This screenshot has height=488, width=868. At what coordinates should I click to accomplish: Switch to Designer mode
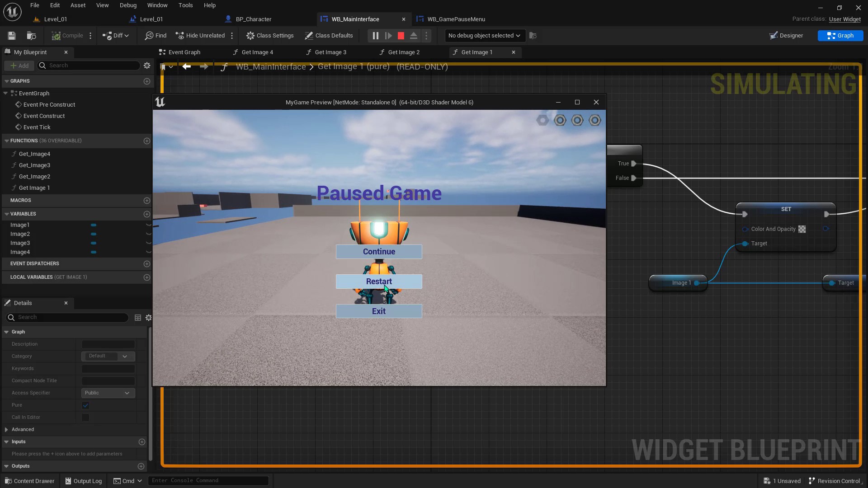pos(786,36)
